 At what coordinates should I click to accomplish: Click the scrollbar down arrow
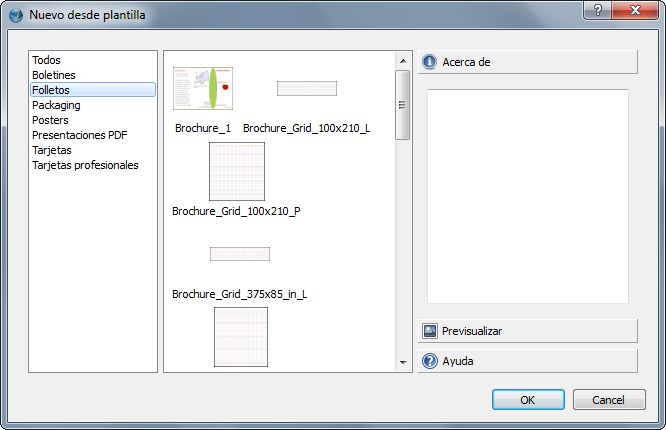click(403, 362)
